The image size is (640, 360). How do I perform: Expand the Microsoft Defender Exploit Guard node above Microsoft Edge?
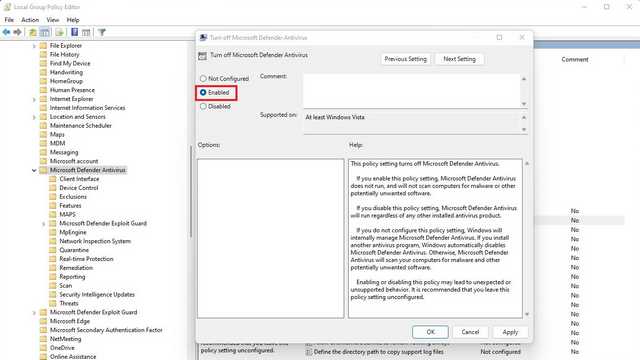click(34, 313)
